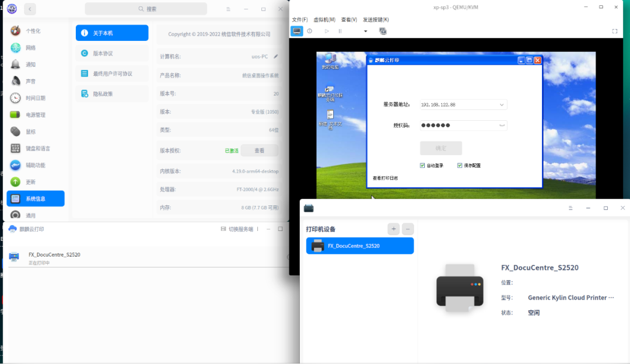Open the send-key dropdown arrow in QEMU toolbar
Screen dimensions: 630x364
pyautogui.click(x=366, y=31)
